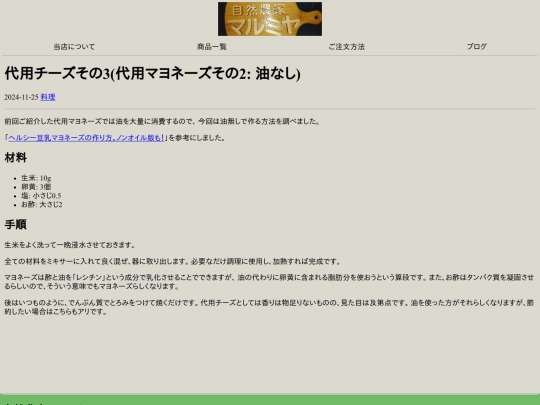Open the ヘルシー豆乳マヨネーズの作り方 reference link
Image resolution: width=540 pixels, height=405 pixels.
pyautogui.click(x=86, y=138)
